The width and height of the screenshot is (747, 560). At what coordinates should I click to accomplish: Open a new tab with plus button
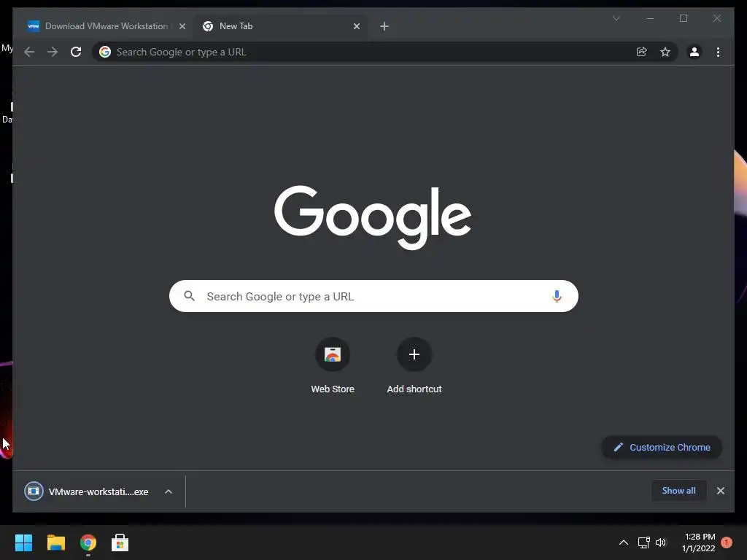(384, 26)
